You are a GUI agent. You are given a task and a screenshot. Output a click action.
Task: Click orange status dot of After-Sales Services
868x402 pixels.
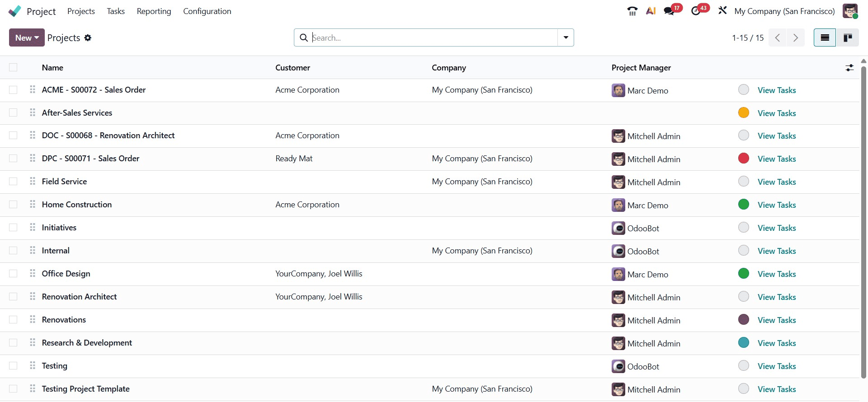click(744, 112)
